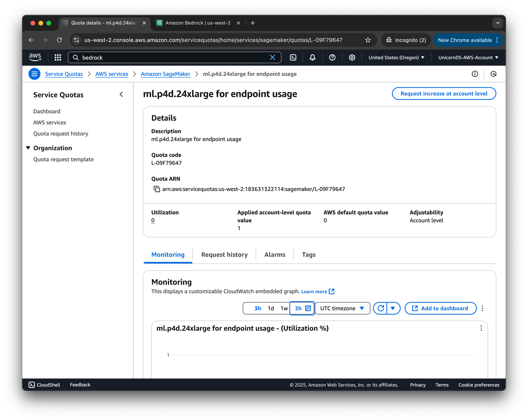The image size is (528, 420).
Task: Select the 1d time range
Action: click(x=271, y=308)
